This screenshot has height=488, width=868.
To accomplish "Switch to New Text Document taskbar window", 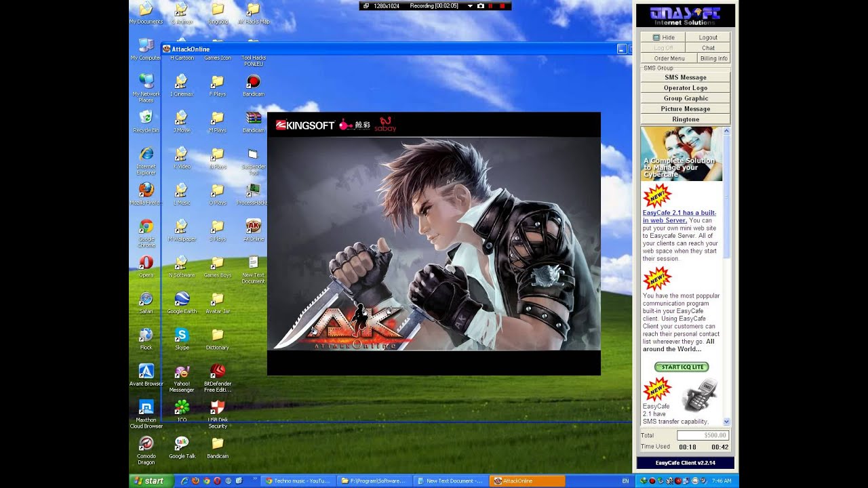I will pos(451,481).
